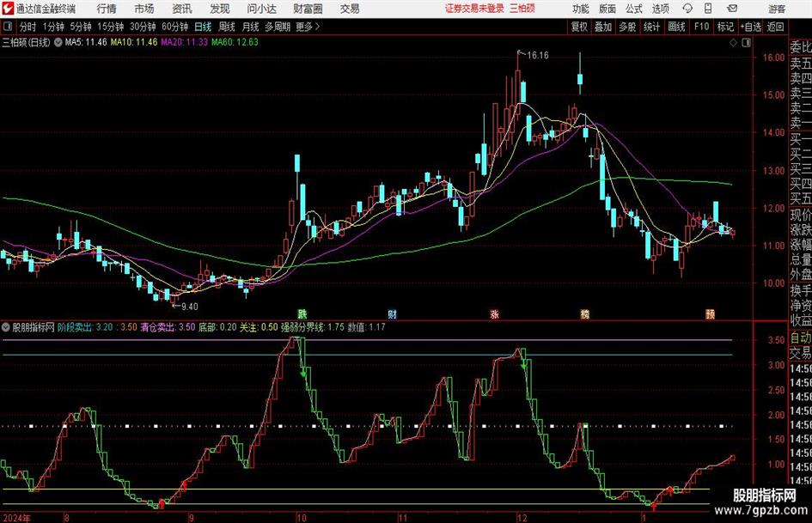The image size is (812, 523).
Task: Click the MA10: 11.46 indicator label
Action: [134, 42]
